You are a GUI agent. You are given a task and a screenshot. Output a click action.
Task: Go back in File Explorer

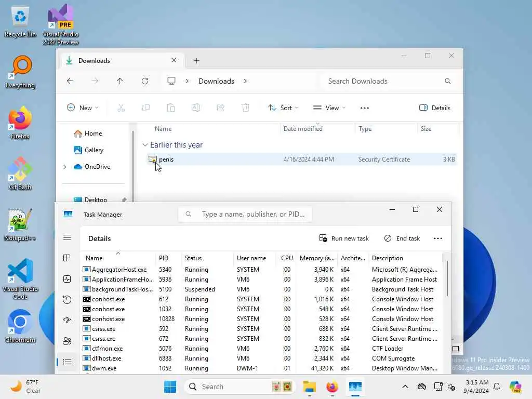[70, 81]
